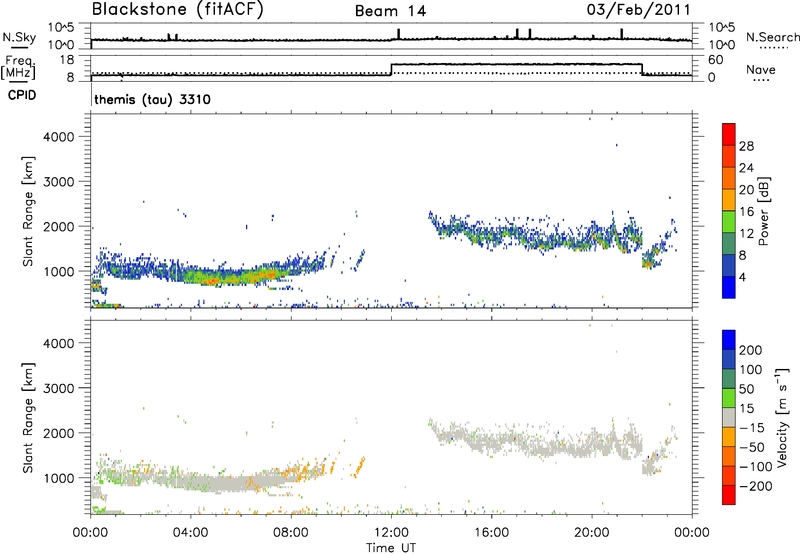
Task: Click the Time UT axis title
Action: click(391, 548)
